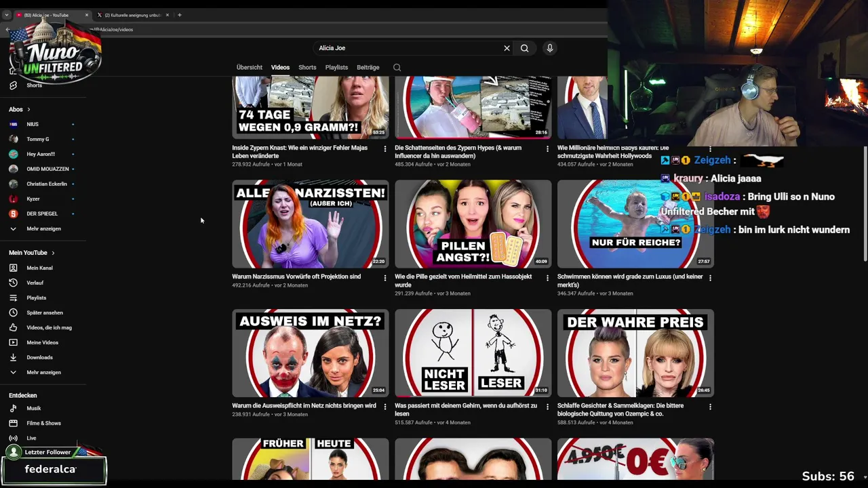
Task: Open the Abos section heading
Action: click(19, 109)
